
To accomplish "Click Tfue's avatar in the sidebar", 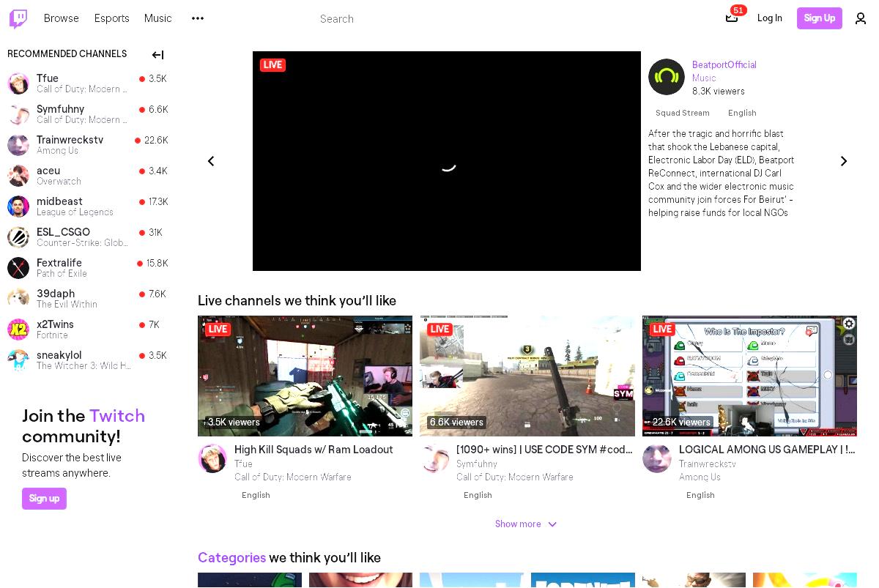I will click(x=18, y=83).
